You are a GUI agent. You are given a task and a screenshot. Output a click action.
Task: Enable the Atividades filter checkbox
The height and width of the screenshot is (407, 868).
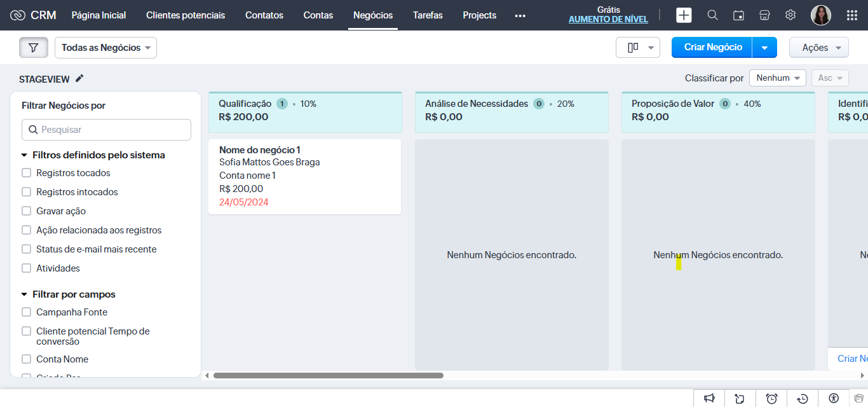26,268
